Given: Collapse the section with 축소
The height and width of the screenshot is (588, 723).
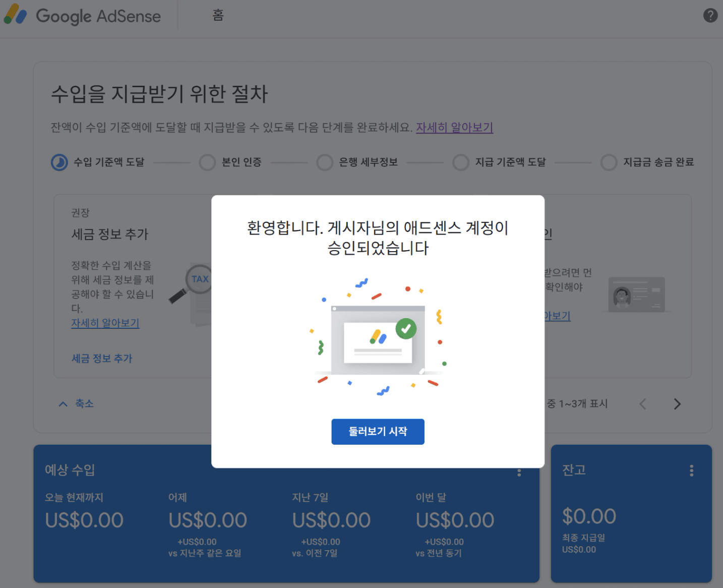Looking at the screenshot, I should coord(77,403).
